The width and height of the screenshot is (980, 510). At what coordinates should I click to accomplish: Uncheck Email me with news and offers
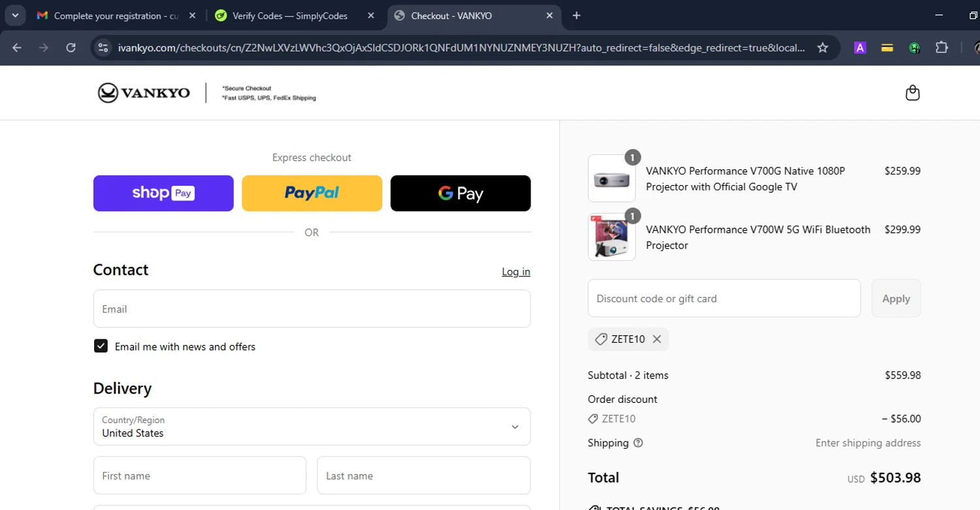tap(101, 347)
